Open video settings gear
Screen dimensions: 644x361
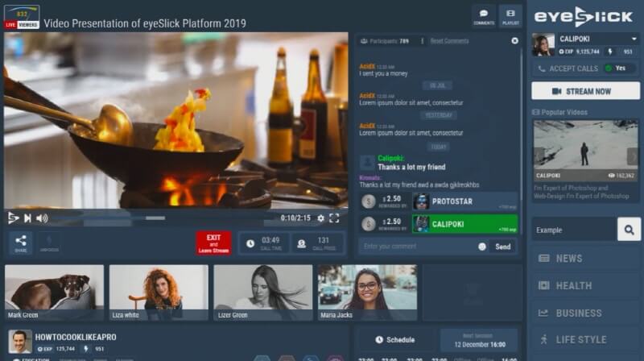320,218
